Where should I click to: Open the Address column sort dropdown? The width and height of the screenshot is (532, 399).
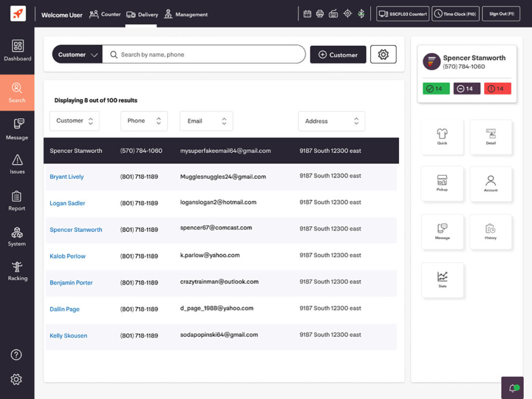[331, 121]
